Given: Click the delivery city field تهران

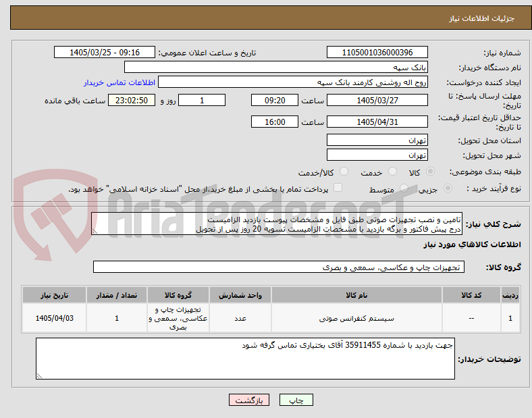Looking at the screenshot, I should [377, 155].
